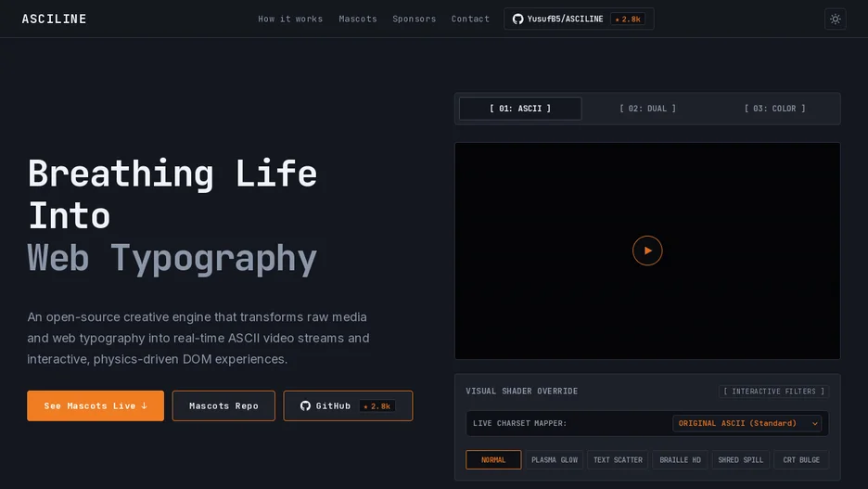Click the Breathing Life Into heading
Image resolution: width=868 pixels, height=489 pixels.
[172, 194]
